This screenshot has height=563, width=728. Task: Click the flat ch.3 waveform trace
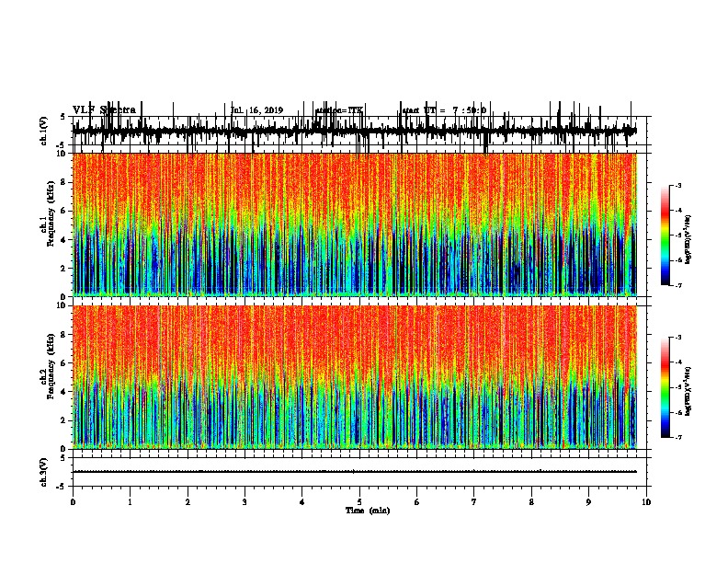(x=355, y=472)
